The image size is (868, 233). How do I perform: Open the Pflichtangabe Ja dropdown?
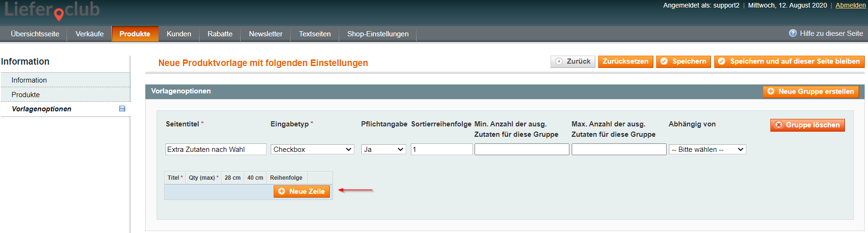point(384,150)
